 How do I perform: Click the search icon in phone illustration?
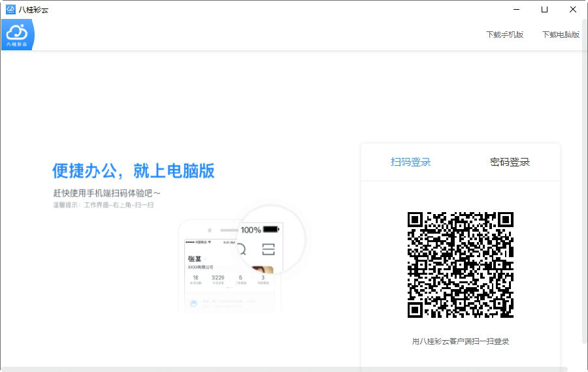pos(242,249)
